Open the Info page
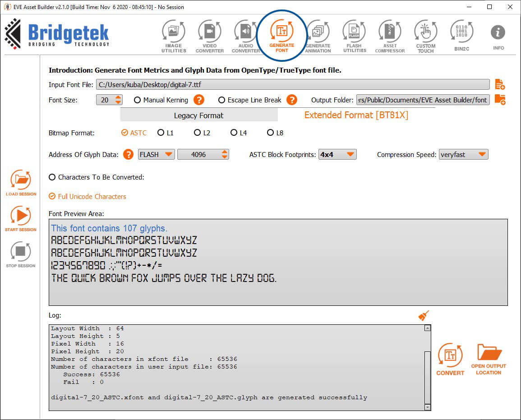 pyautogui.click(x=498, y=37)
